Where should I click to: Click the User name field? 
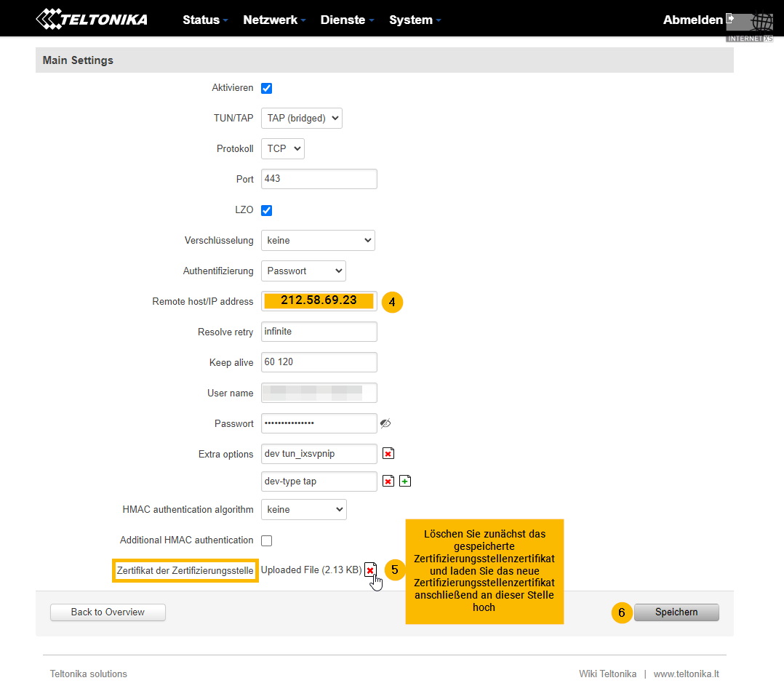point(319,393)
